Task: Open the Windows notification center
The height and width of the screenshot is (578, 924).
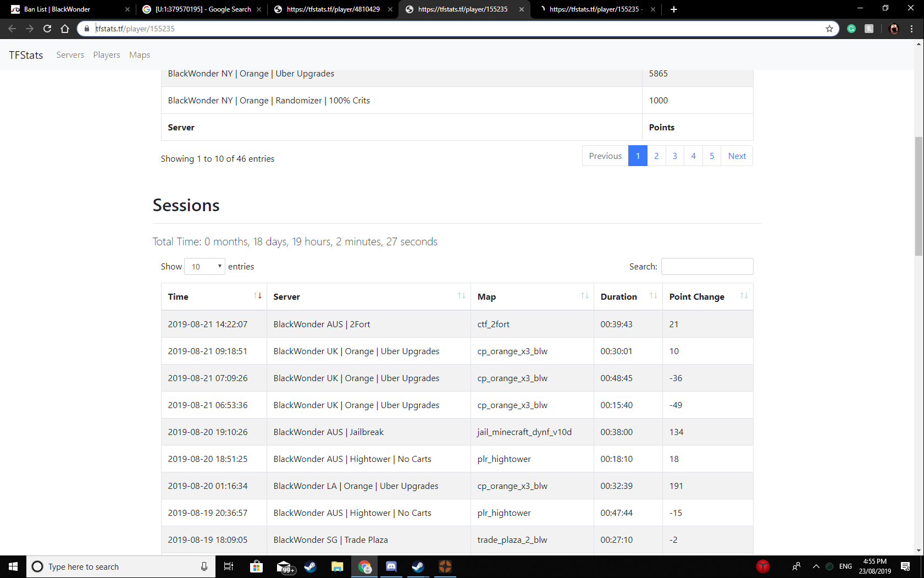Action: click(x=905, y=566)
